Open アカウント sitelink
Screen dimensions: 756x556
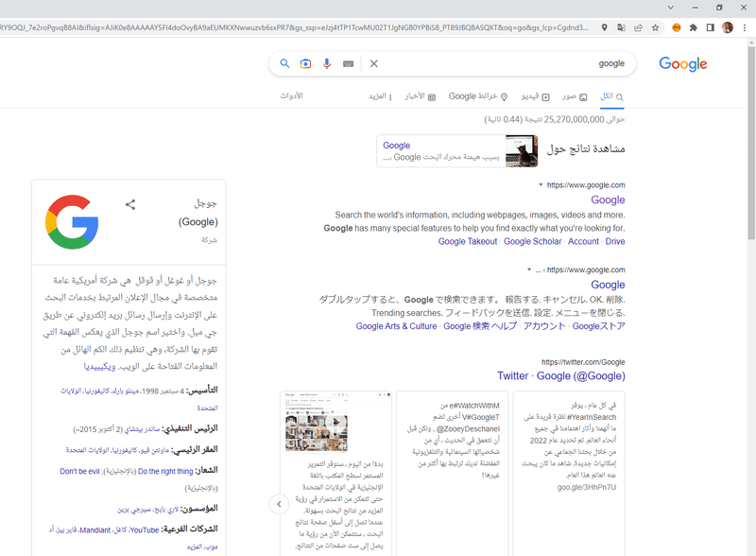point(544,326)
